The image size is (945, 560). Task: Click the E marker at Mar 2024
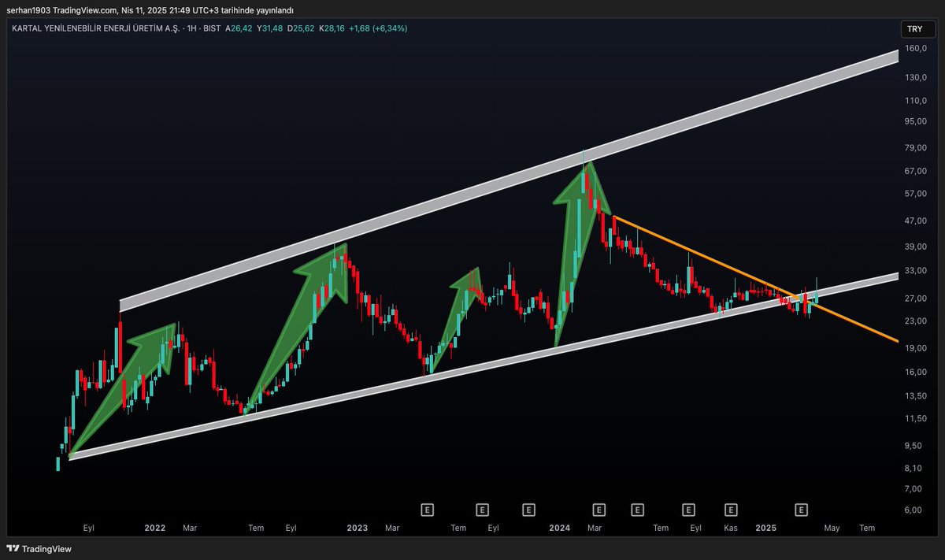coord(598,510)
